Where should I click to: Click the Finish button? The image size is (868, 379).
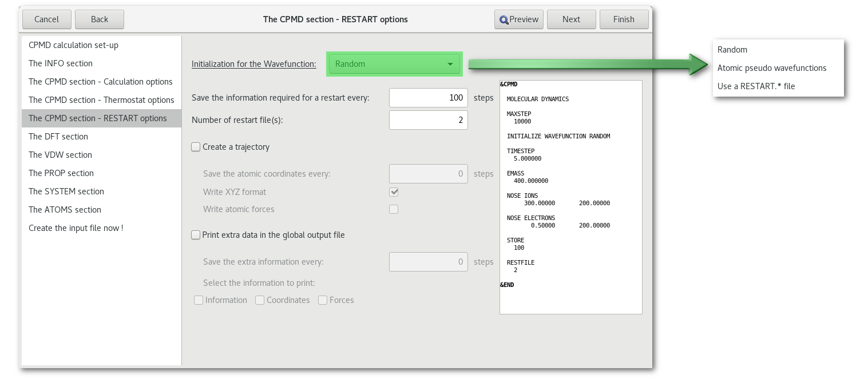click(623, 19)
